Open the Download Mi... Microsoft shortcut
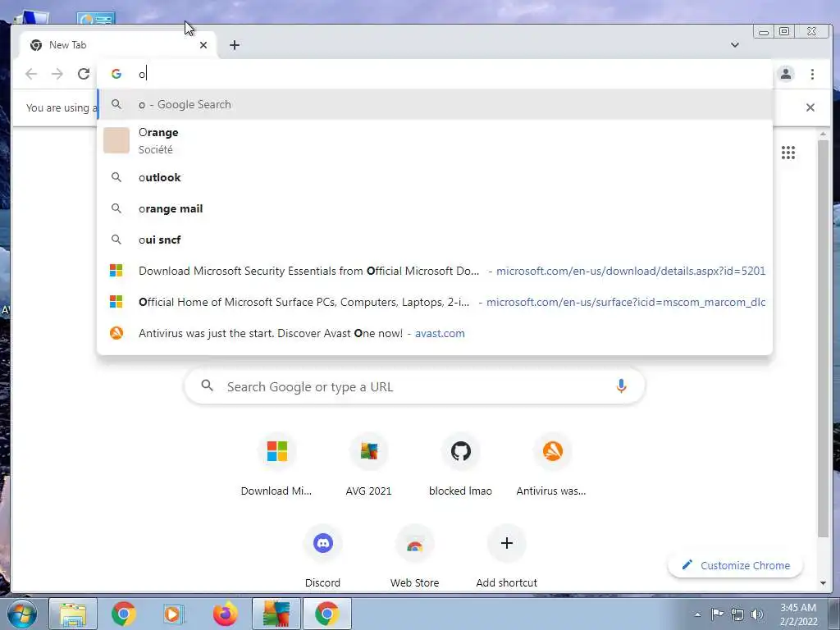 click(276, 466)
